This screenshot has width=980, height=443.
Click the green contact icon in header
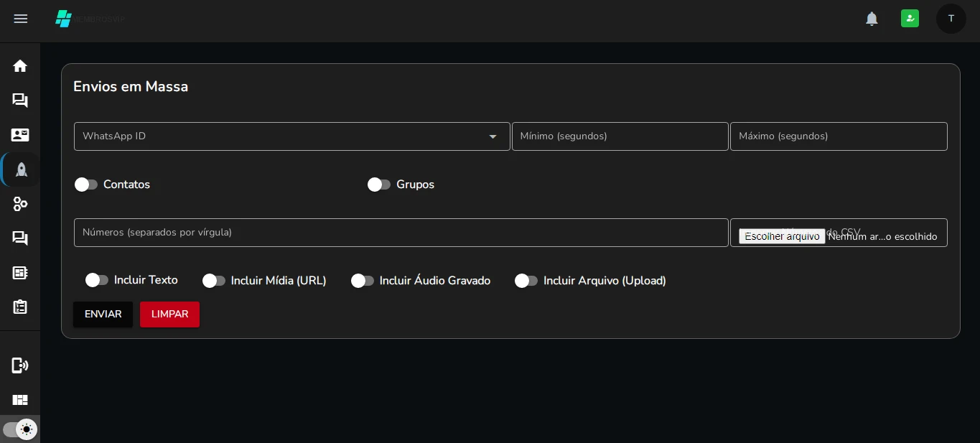point(910,19)
